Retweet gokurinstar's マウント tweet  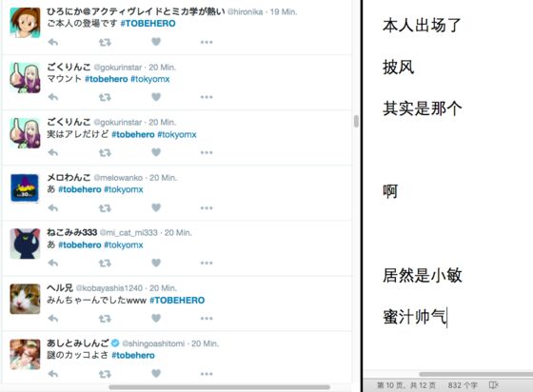(x=105, y=97)
